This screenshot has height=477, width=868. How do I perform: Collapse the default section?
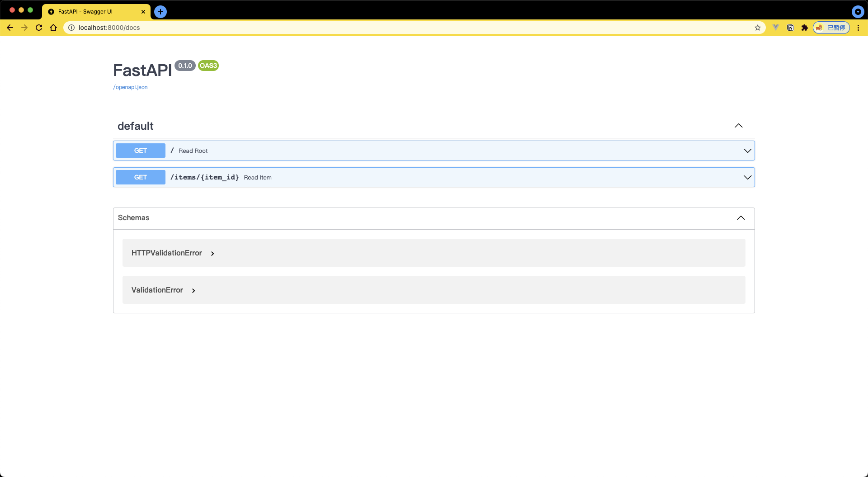(x=739, y=126)
